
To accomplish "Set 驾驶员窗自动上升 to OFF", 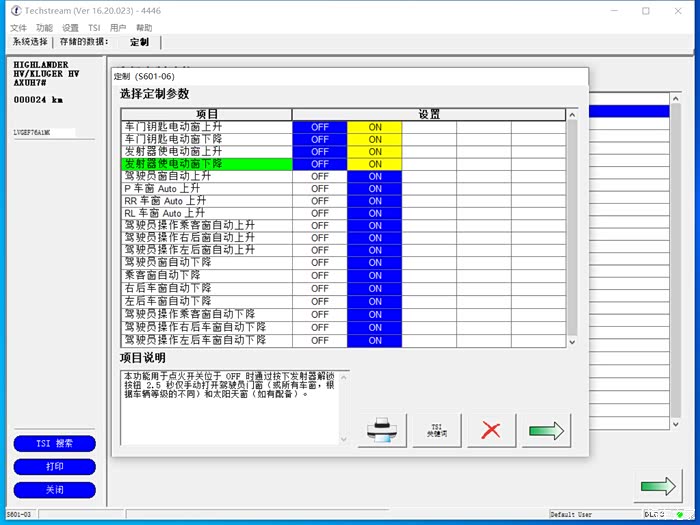I will click(320, 176).
